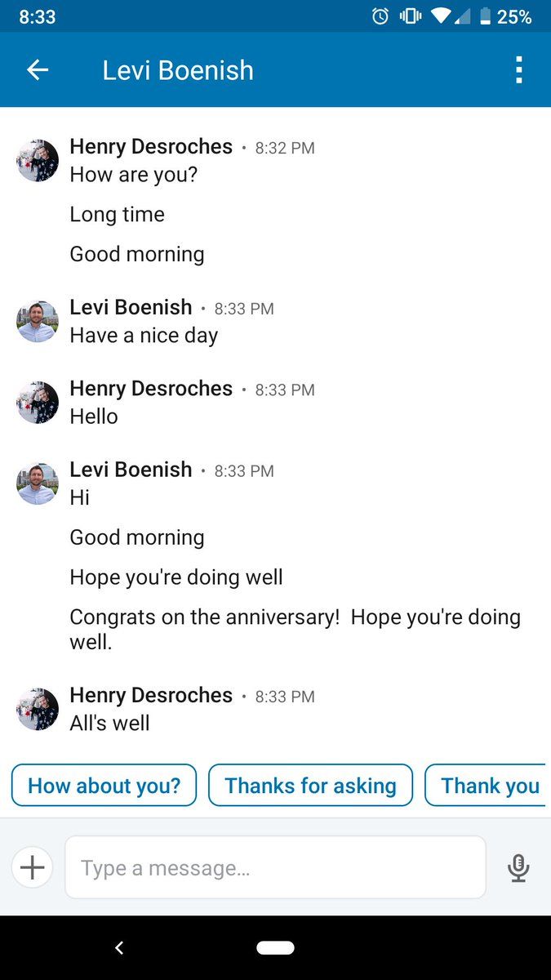Tap the back arrow in header

pos(38,70)
